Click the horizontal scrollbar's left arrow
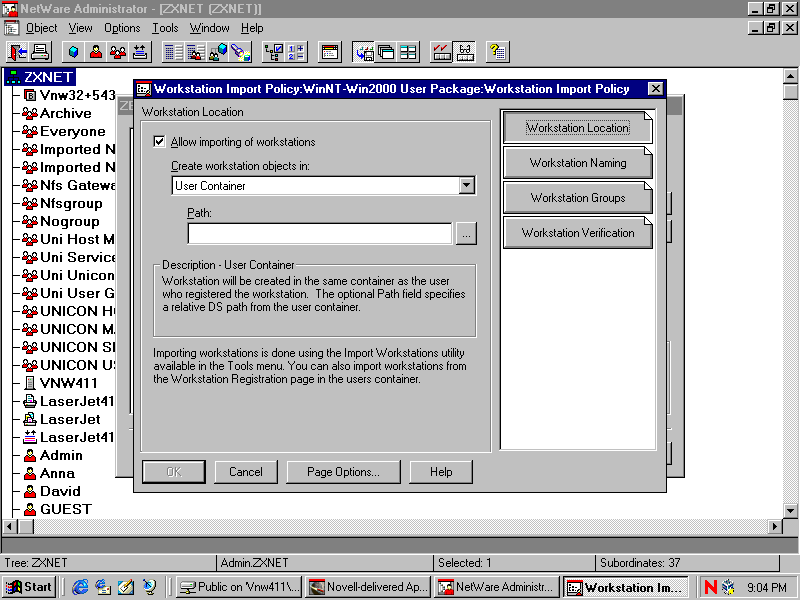The width and height of the screenshot is (800, 600). coord(10,526)
